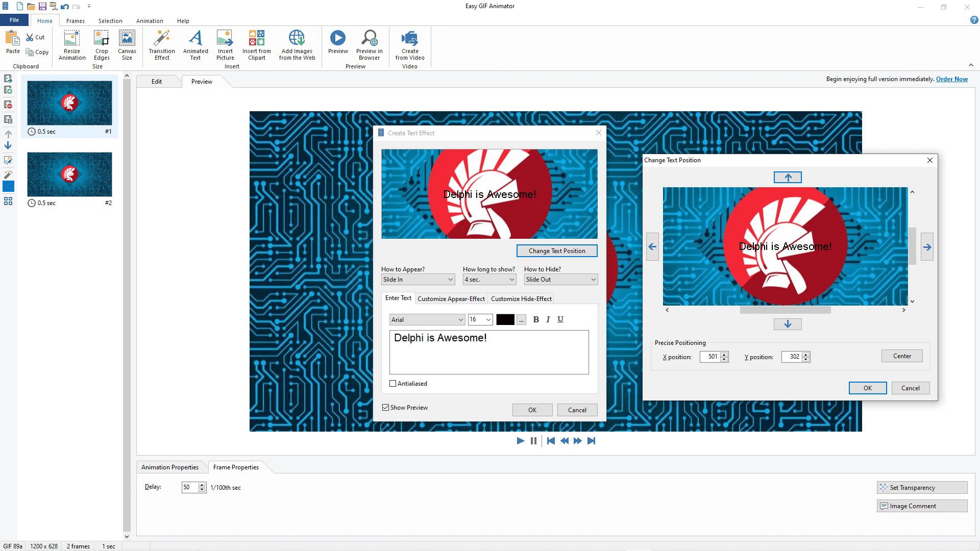
Task: Decrease the Y position value
Action: point(806,360)
